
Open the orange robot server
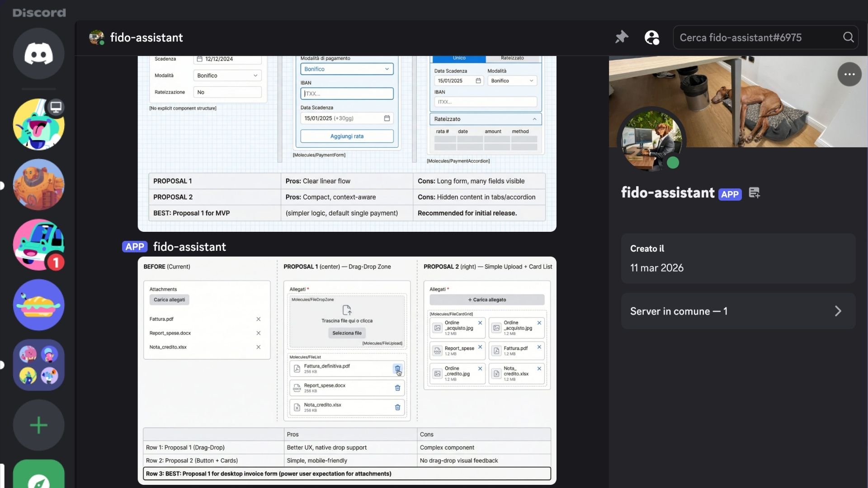(38, 184)
